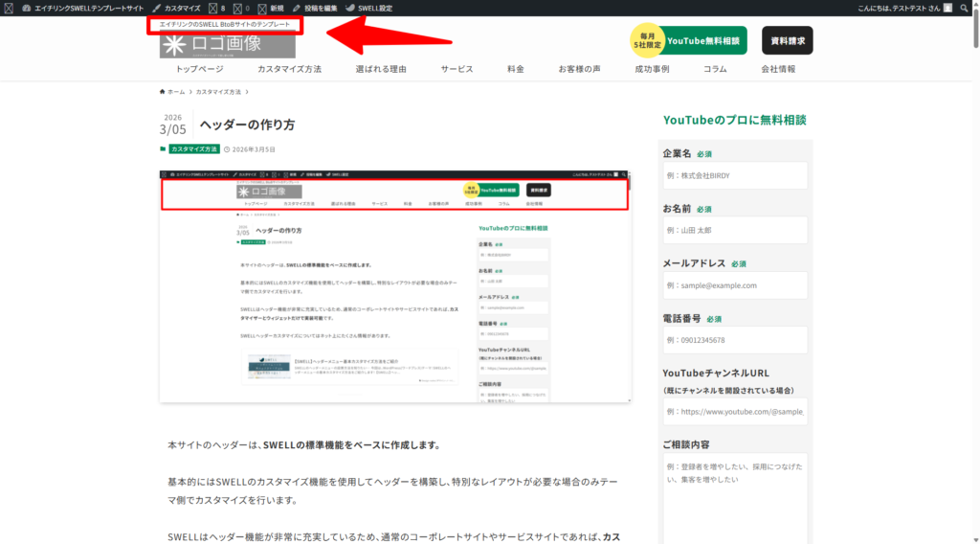Open the 新規 (New) admin bar menu

(x=271, y=8)
